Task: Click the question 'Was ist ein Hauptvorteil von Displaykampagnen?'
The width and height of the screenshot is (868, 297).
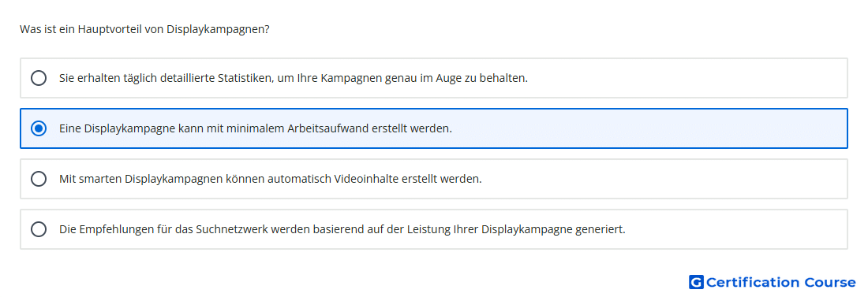Action: [x=144, y=29]
